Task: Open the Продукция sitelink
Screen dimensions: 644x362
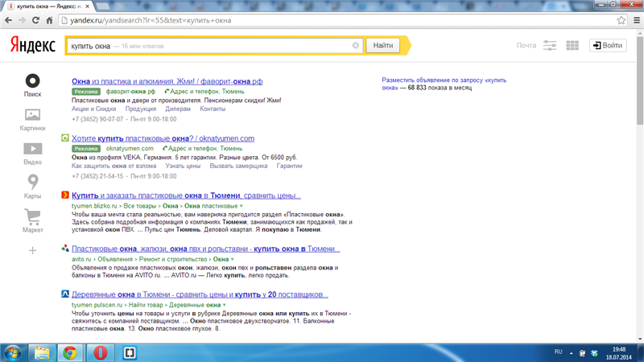Action: coord(140,109)
